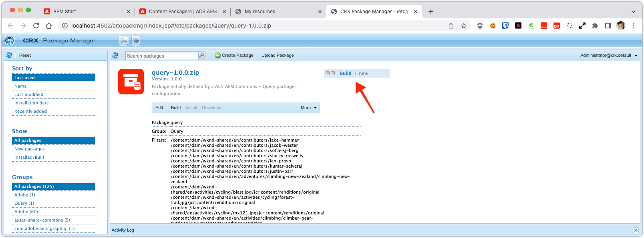Open the query-1.0.0.zip package title
This screenshot has width=644, height=238.
(175, 72)
